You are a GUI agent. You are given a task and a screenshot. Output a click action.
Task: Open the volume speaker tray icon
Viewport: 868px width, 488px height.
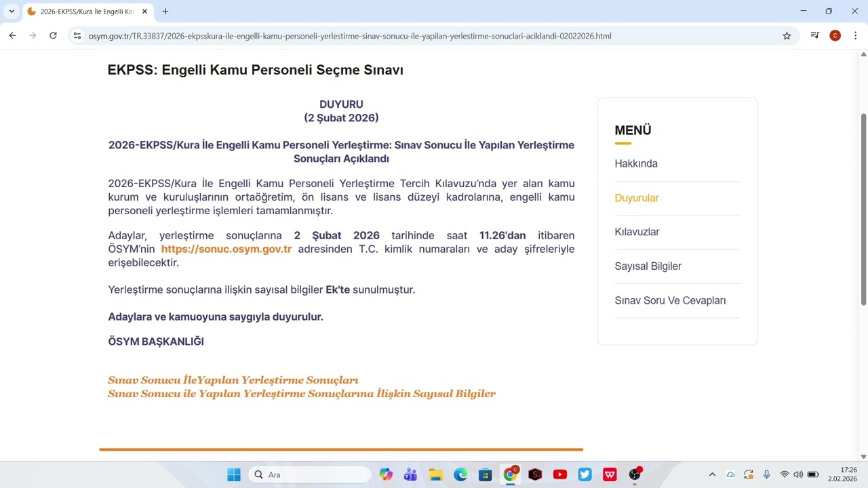[798, 474]
